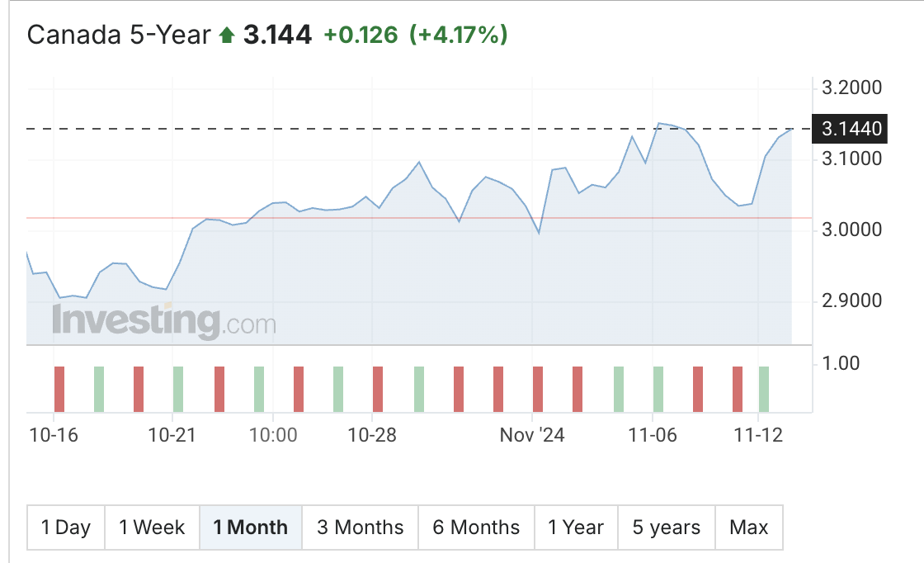Click the green up arrow icon

tap(227, 35)
